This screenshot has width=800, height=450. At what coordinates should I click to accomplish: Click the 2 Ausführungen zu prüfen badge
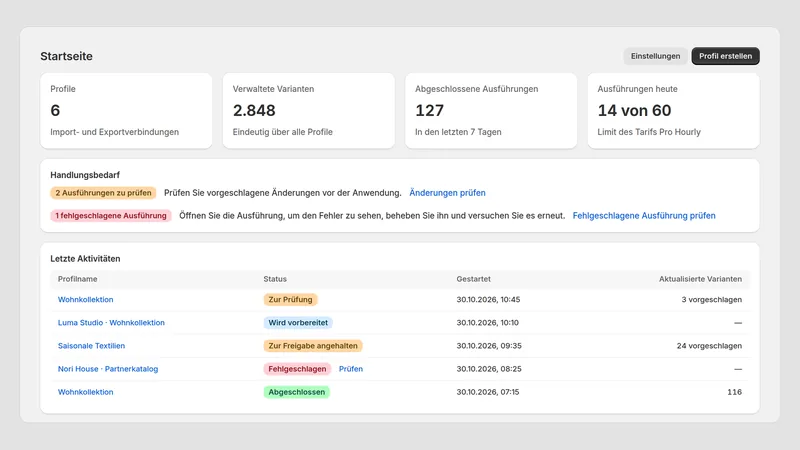(103, 193)
